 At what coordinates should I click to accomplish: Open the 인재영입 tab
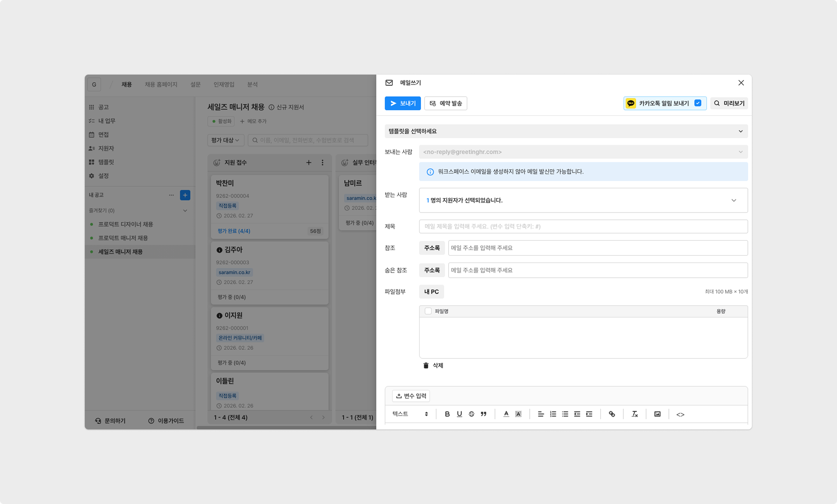224,84
